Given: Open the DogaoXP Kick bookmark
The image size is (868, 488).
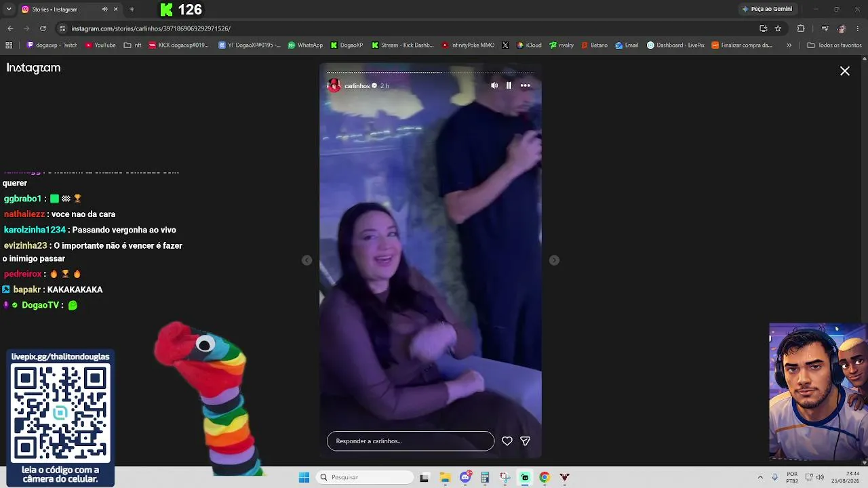Looking at the screenshot, I should click(347, 45).
